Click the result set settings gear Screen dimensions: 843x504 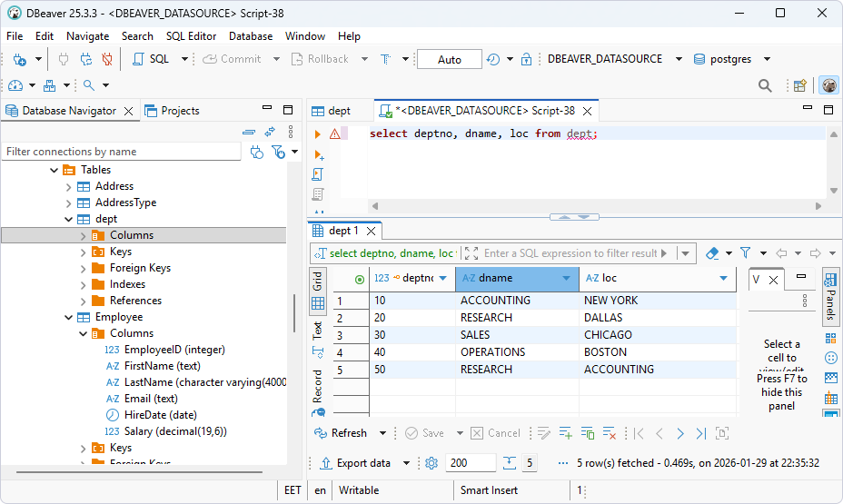click(x=431, y=463)
